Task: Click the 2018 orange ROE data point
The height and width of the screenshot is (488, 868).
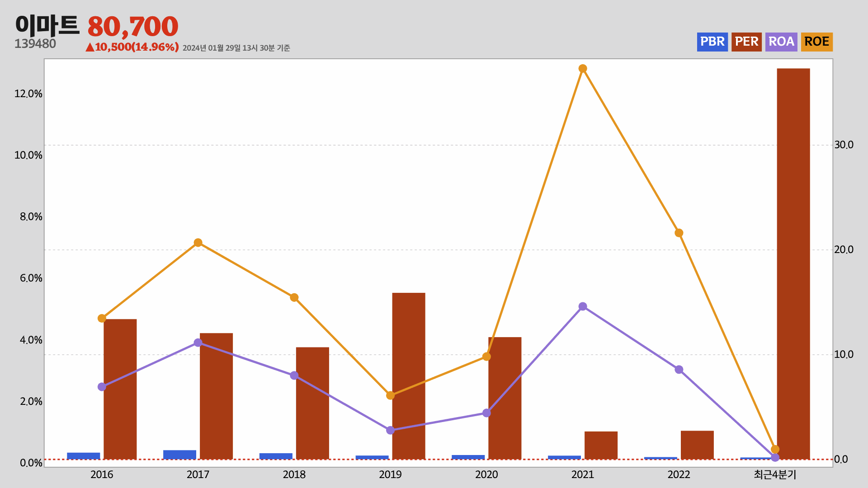Action: click(x=294, y=297)
